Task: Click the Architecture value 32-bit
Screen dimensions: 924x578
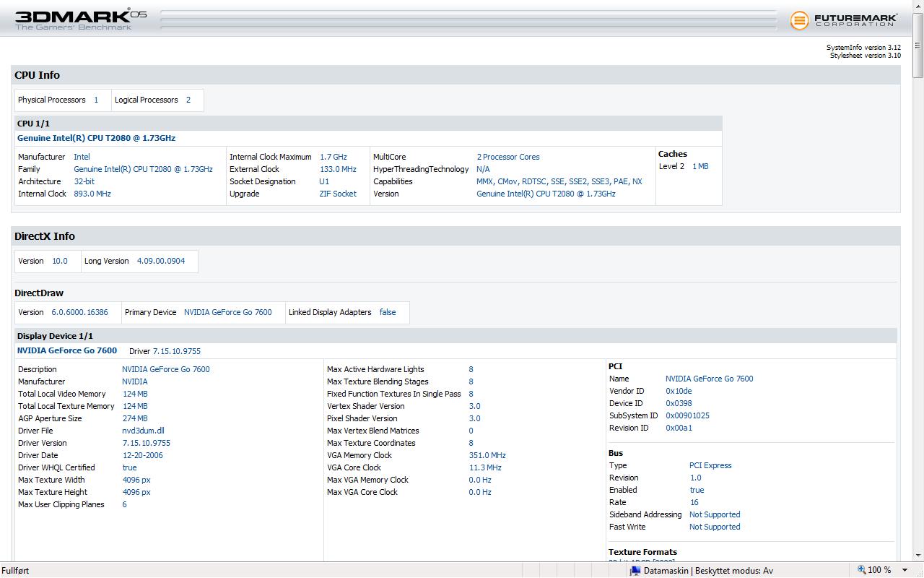Action: (x=84, y=181)
